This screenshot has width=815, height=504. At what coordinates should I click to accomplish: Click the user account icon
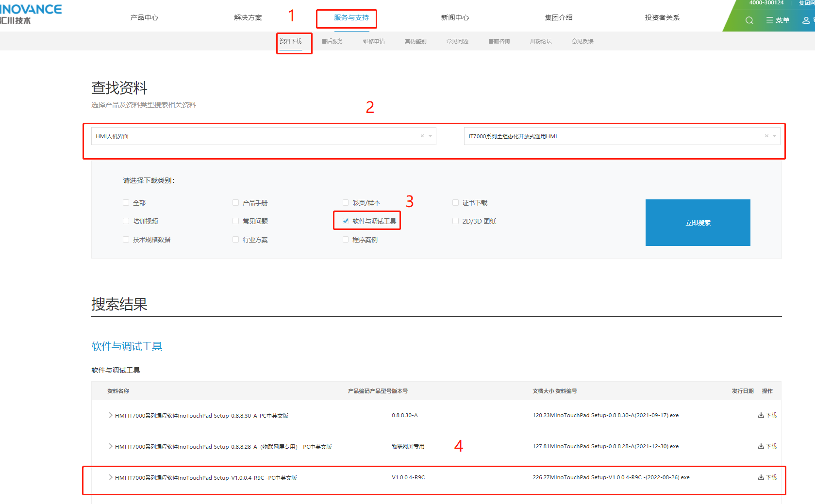click(x=806, y=20)
